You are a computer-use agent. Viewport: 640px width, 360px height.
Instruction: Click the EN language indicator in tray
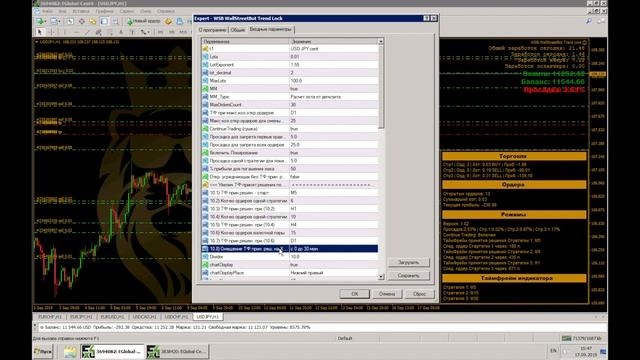click(553, 351)
